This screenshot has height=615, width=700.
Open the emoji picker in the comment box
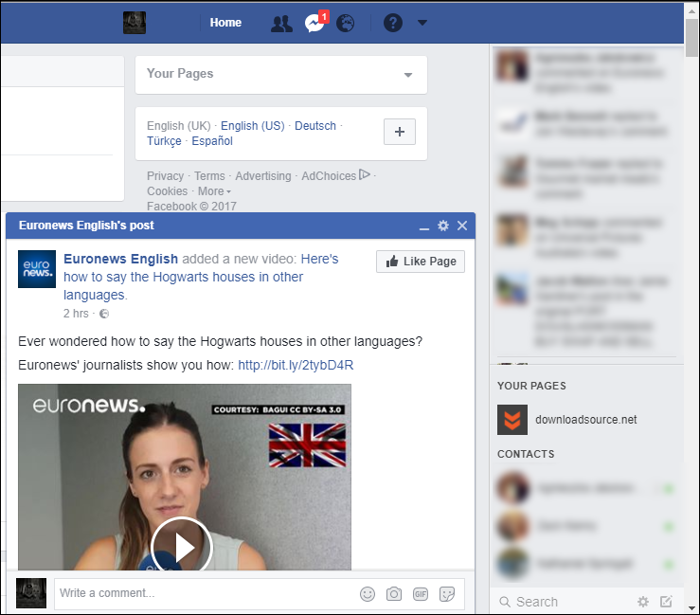368,594
